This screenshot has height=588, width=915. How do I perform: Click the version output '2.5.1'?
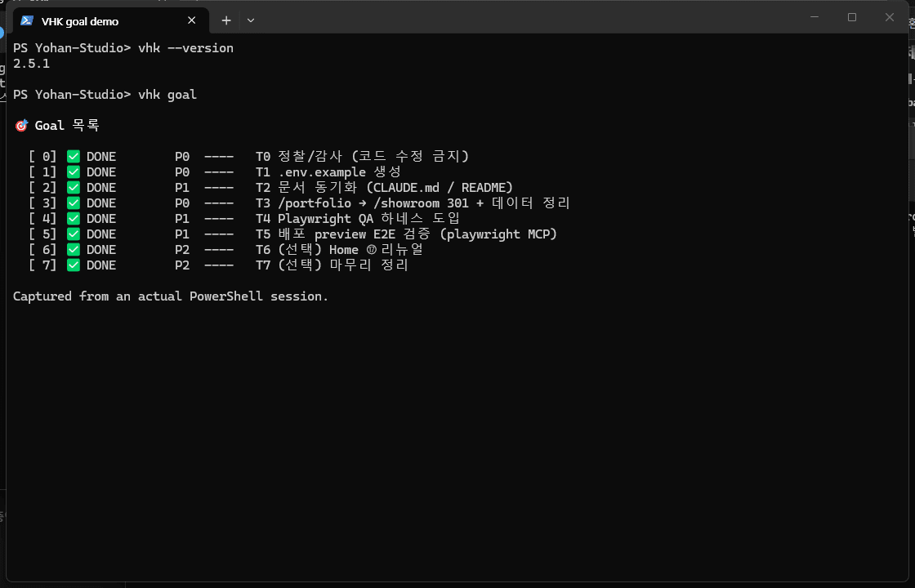32,64
